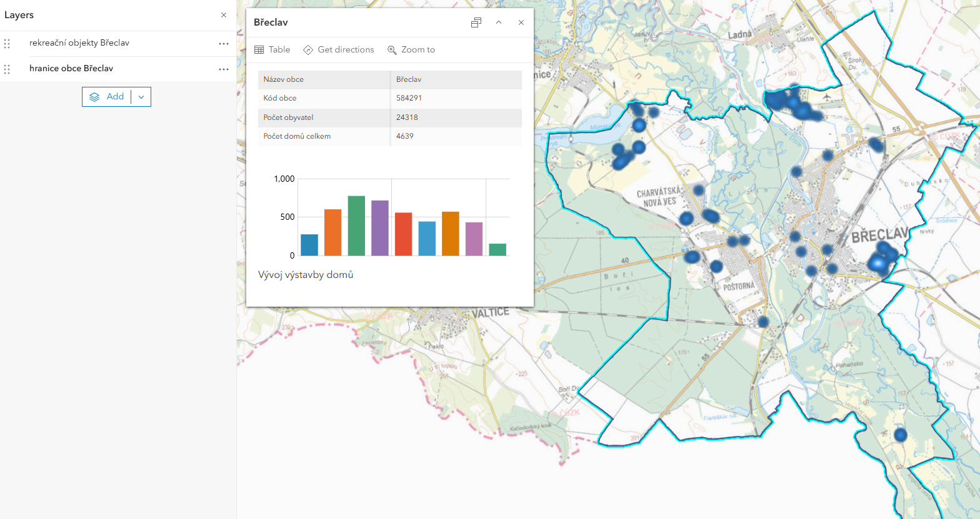This screenshot has width=980, height=519.
Task: Collapse the Břeclav pop-up with chevron
Action: pyautogui.click(x=499, y=22)
